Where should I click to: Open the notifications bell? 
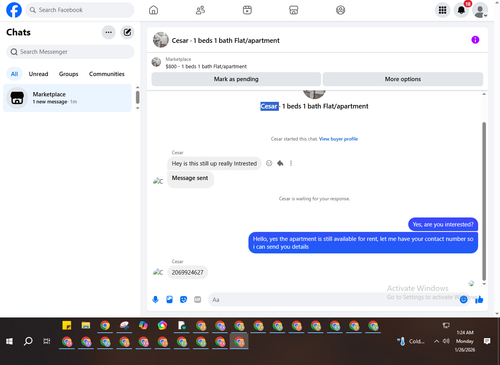point(461,10)
